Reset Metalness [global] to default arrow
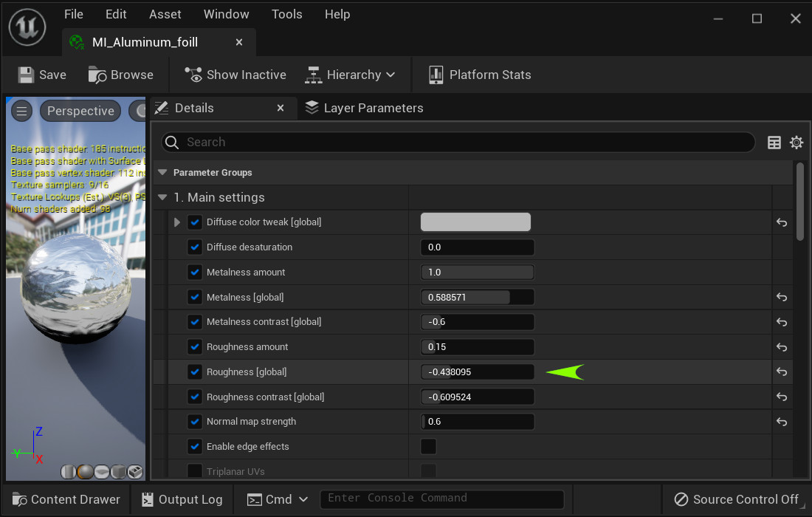 782,297
